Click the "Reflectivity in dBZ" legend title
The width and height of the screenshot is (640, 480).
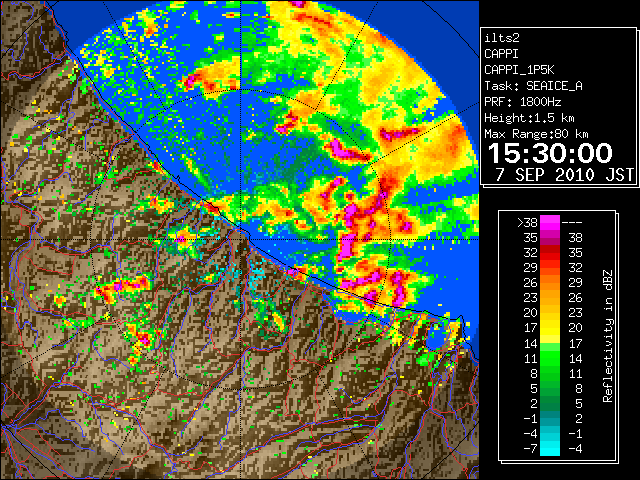tap(608, 336)
